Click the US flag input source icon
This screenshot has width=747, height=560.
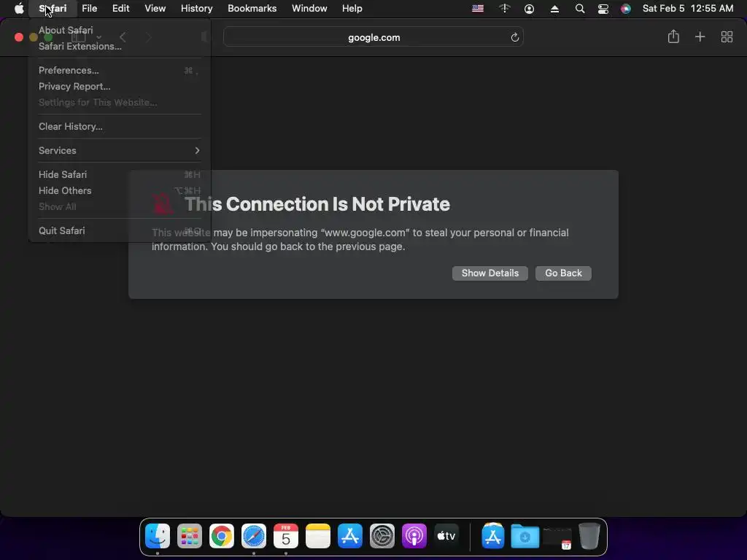tap(478, 9)
